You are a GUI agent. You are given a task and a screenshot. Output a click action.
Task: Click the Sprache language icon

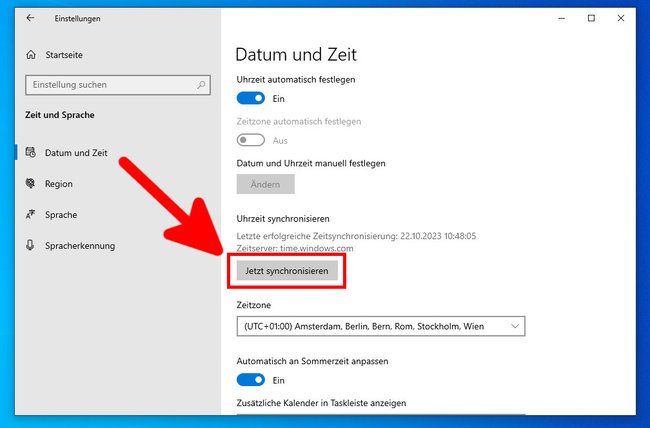pos(30,214)
